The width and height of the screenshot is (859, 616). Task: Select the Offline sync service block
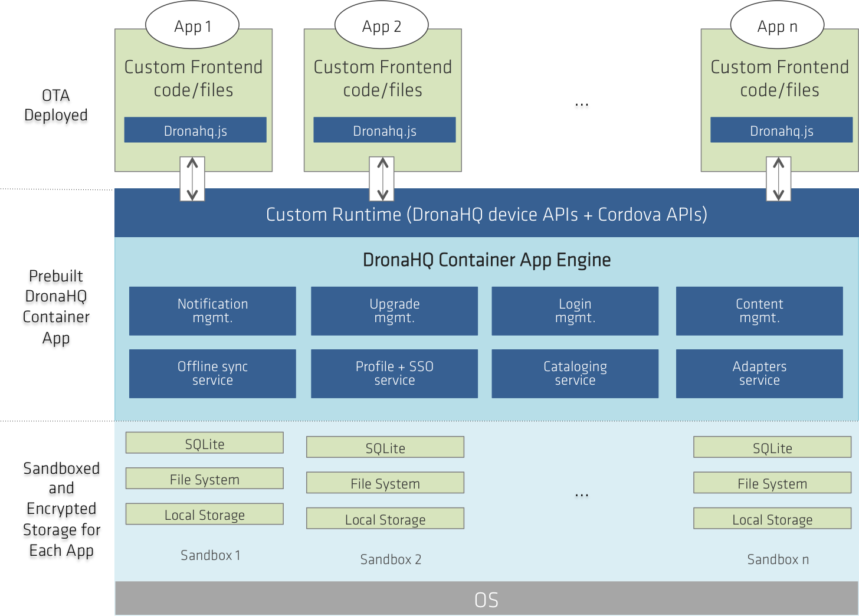pos(212,373)
